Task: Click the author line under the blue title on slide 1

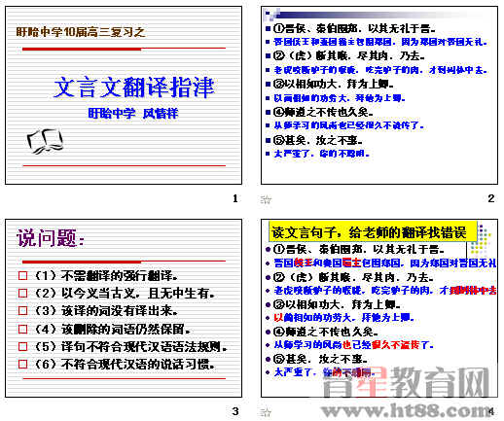Action: 133,114
